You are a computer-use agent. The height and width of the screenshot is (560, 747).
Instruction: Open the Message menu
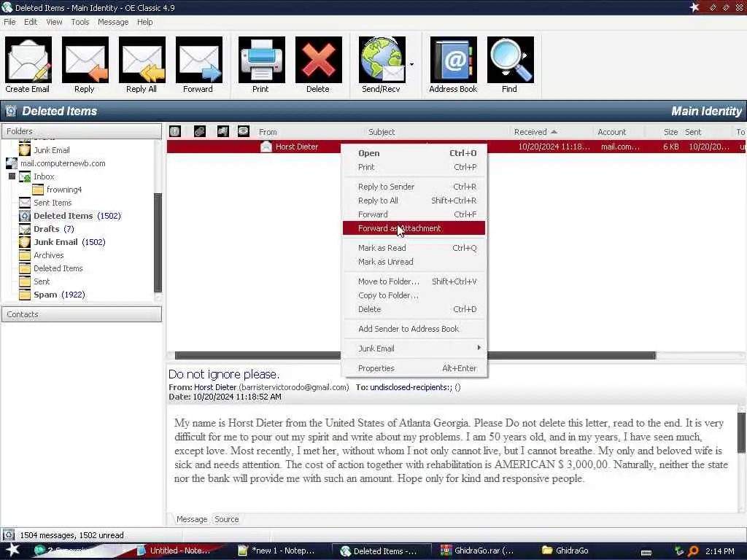pos(113,22)
